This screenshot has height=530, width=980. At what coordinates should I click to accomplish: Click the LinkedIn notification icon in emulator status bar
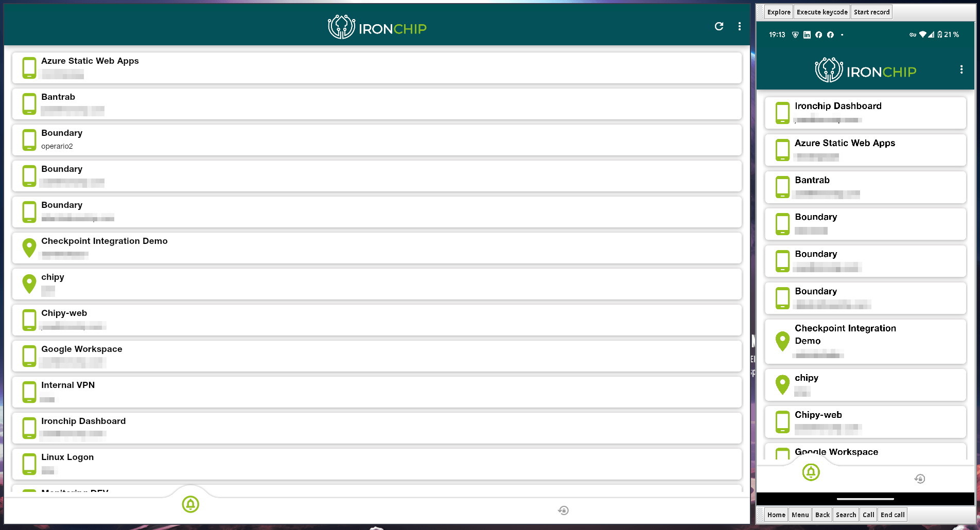[807, 35]
